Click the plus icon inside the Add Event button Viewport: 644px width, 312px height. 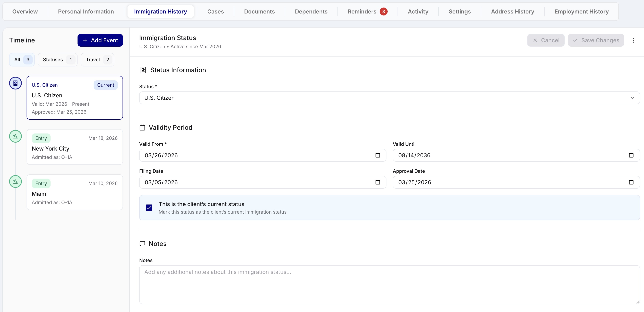[x=85, y=40]
